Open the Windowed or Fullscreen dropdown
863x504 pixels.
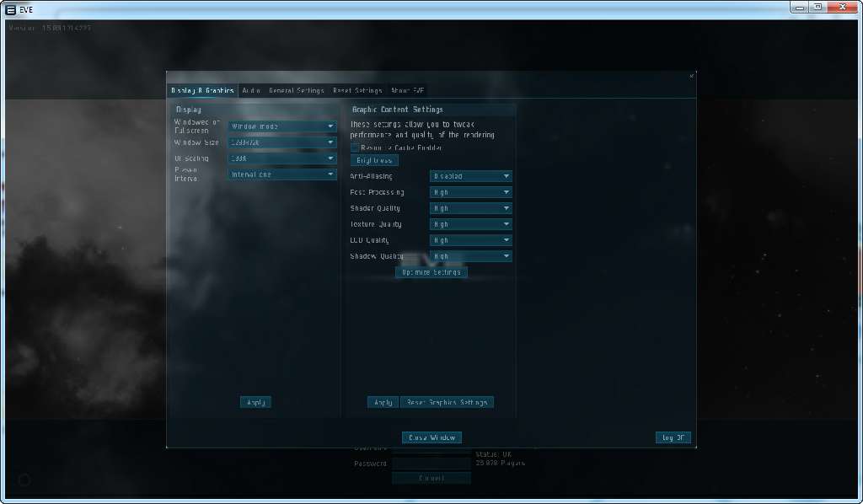click(x=282, y=126)
